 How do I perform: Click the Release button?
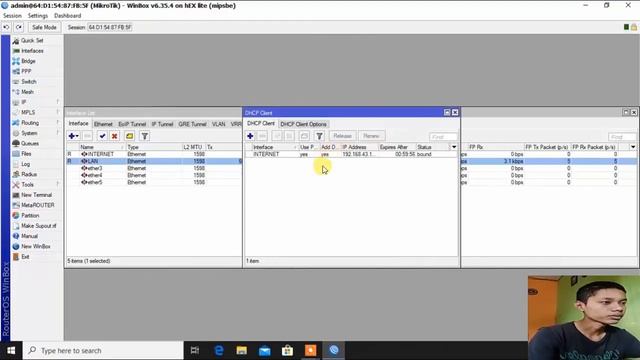tap(342, 136)
